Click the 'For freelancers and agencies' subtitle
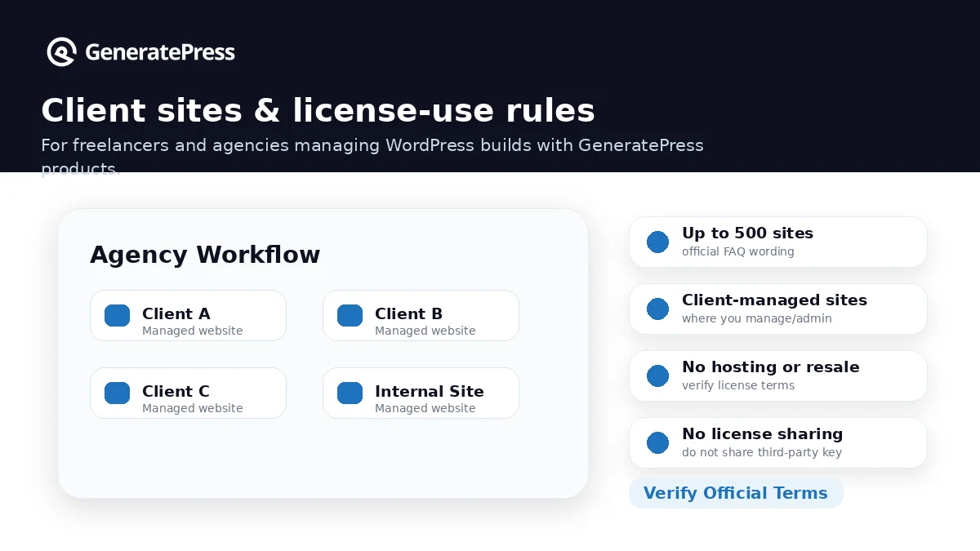Viewport: 980px width, 551px height. (x=372, y=156)
